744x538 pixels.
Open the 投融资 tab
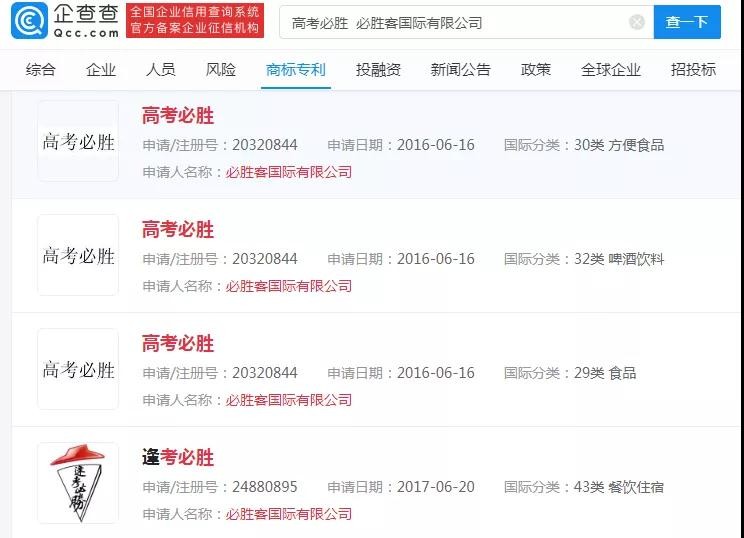(x=378, y=69)
